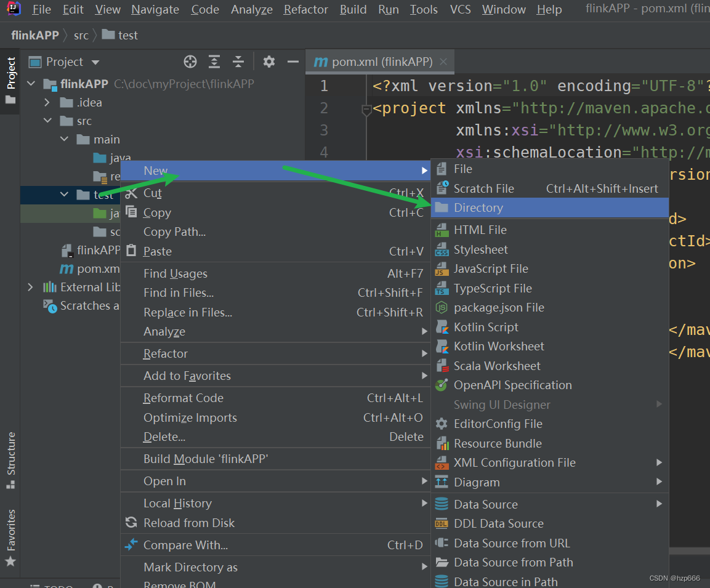Select Directory in the New submenu

tap(478, 207)
